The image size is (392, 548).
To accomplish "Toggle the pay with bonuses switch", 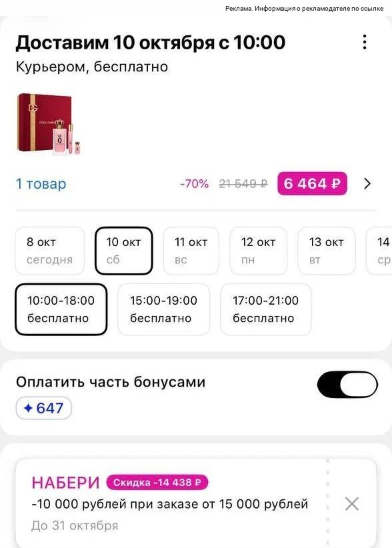I will click(x=347, y=385).
